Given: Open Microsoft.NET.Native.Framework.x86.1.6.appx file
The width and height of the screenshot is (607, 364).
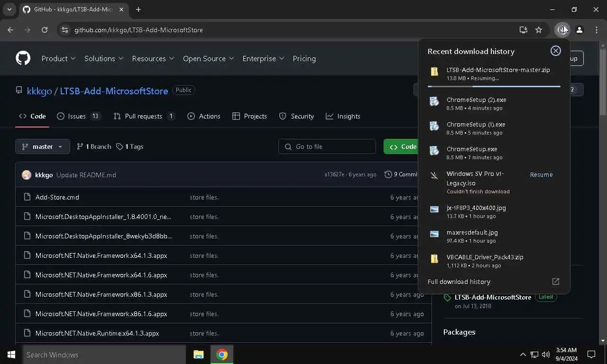Looking at the screenshot, I should [x=101, y=314].
